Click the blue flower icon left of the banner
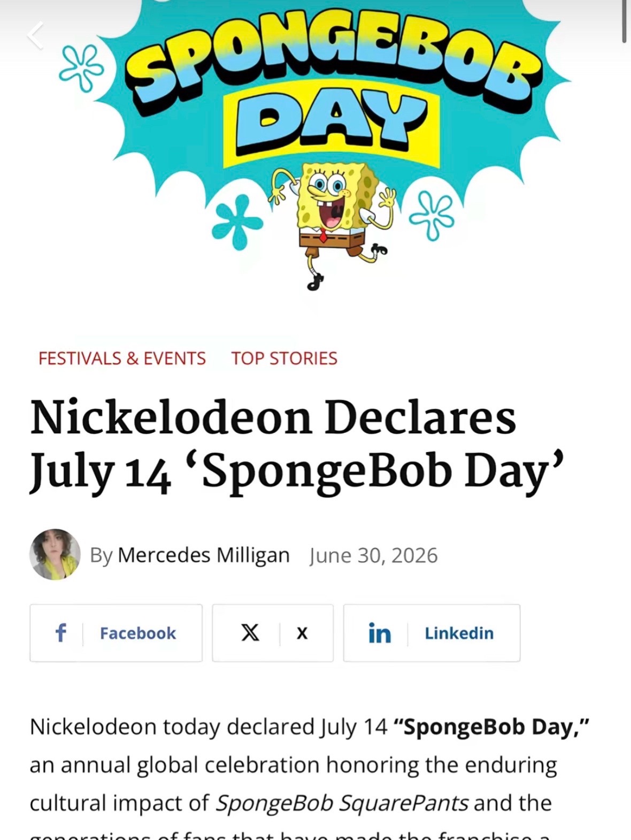Screen dimensions: 631x840 point(82,67)
